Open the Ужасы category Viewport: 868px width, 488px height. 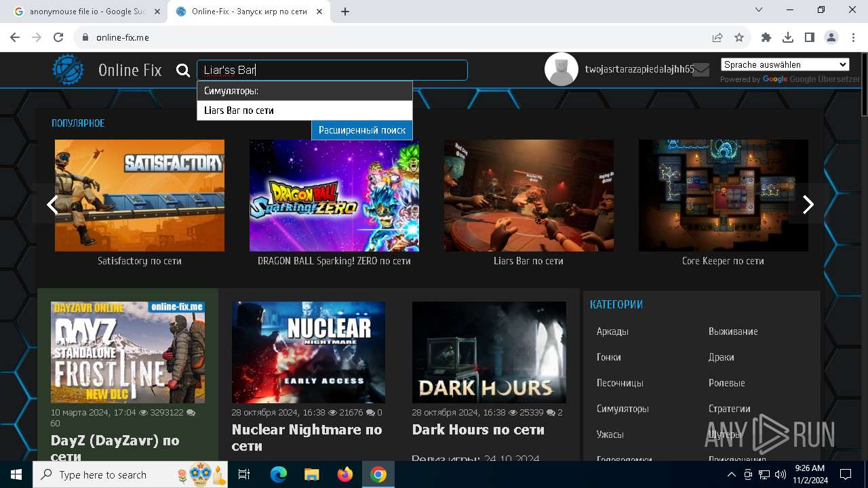610,434
